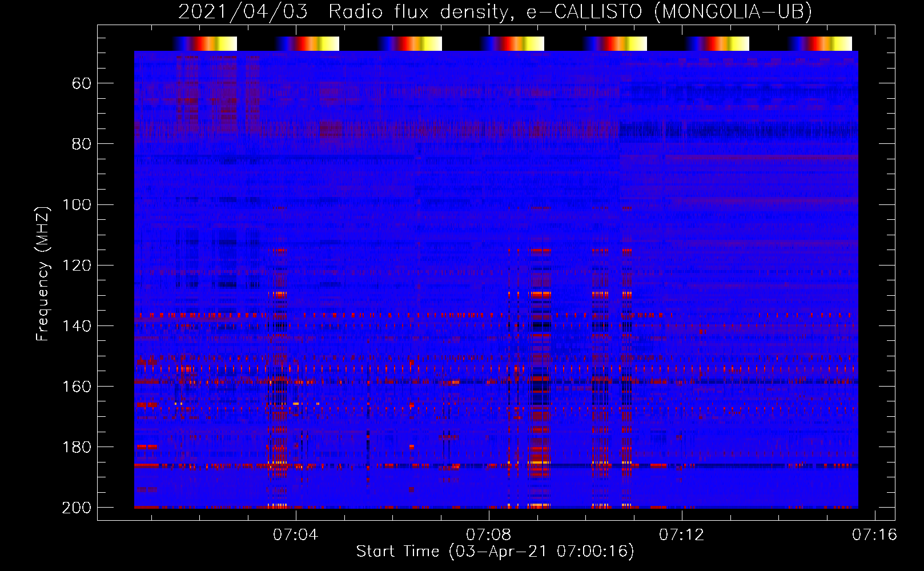This screenshot has width=924, height=571.
Task: Click the 180 MHz frequency tick label
Action: click(77, 447)
